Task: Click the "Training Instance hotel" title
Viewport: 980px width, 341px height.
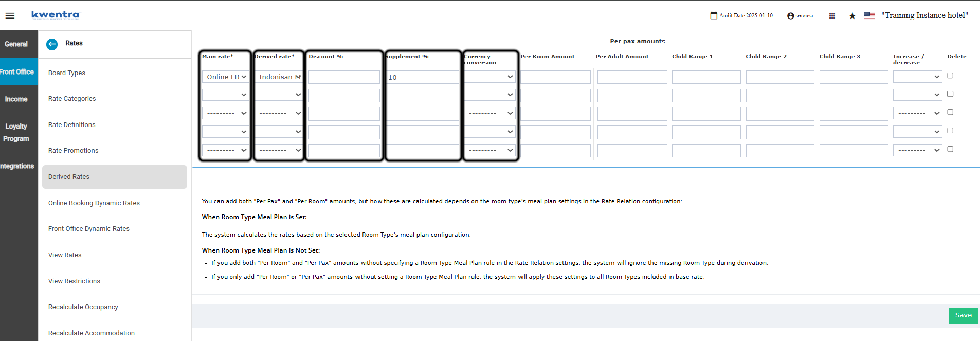Action: click(x=924, y=15)
